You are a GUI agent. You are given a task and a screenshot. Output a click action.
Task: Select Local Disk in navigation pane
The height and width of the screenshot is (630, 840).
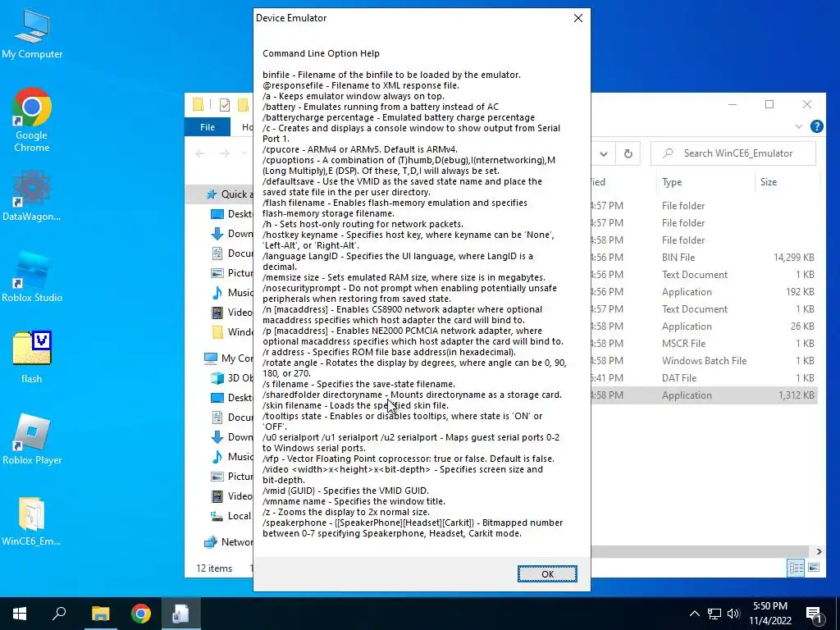[231, 516]
